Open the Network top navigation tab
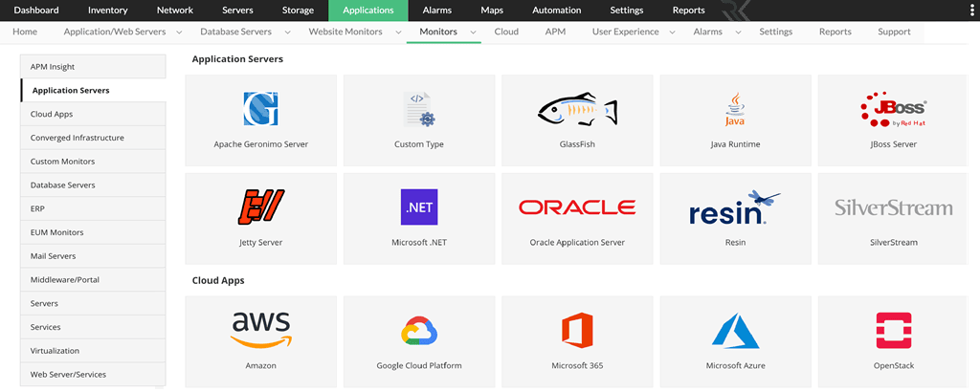980x392 pixels. [174, 11]
